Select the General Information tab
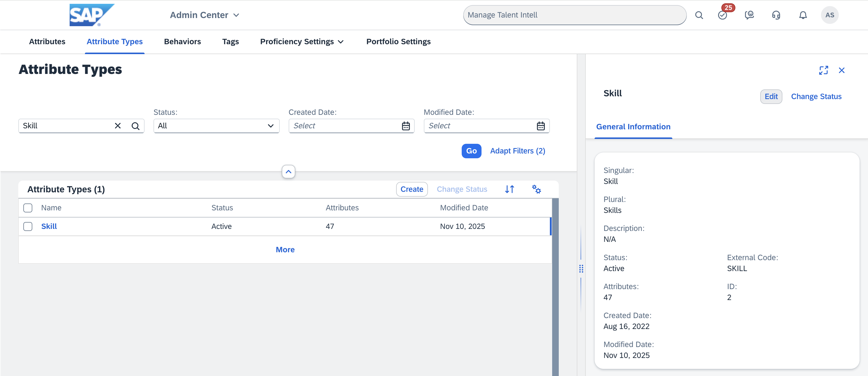 pos(633,127)
